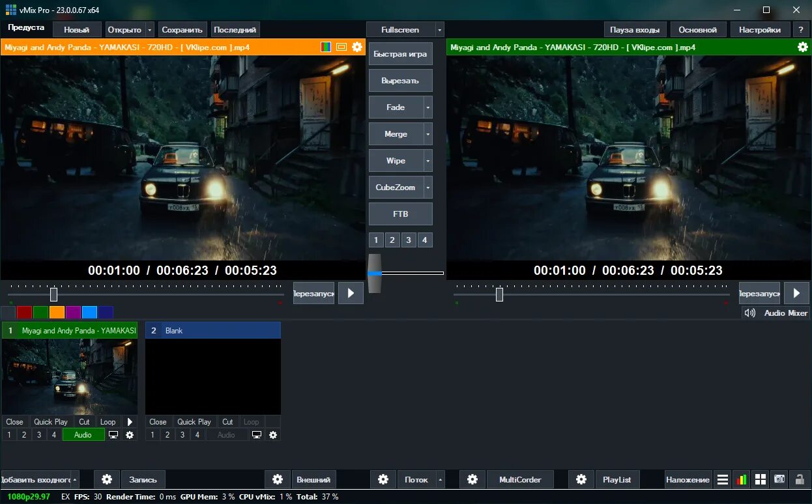Open the settings gear next to MultiCorder
The image size is (812, 504).
point(472,479)
